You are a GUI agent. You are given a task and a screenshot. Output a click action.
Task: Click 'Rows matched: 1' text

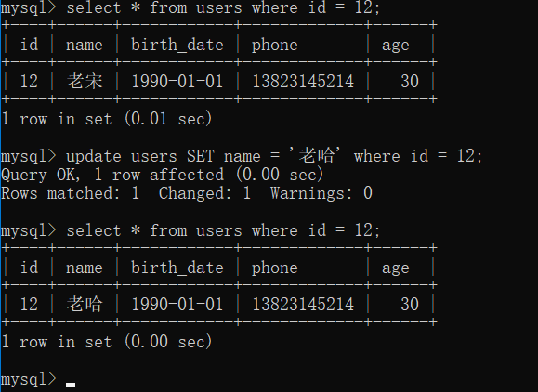(x=70, y=193)
